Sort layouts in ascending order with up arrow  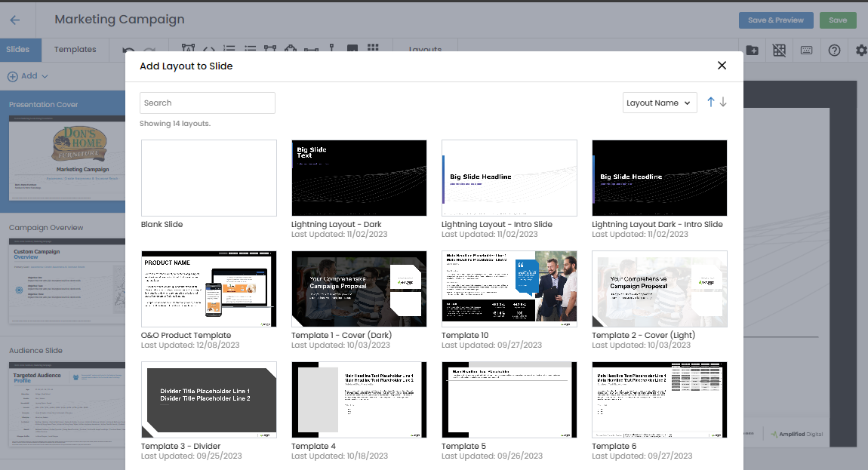point(710,103)
